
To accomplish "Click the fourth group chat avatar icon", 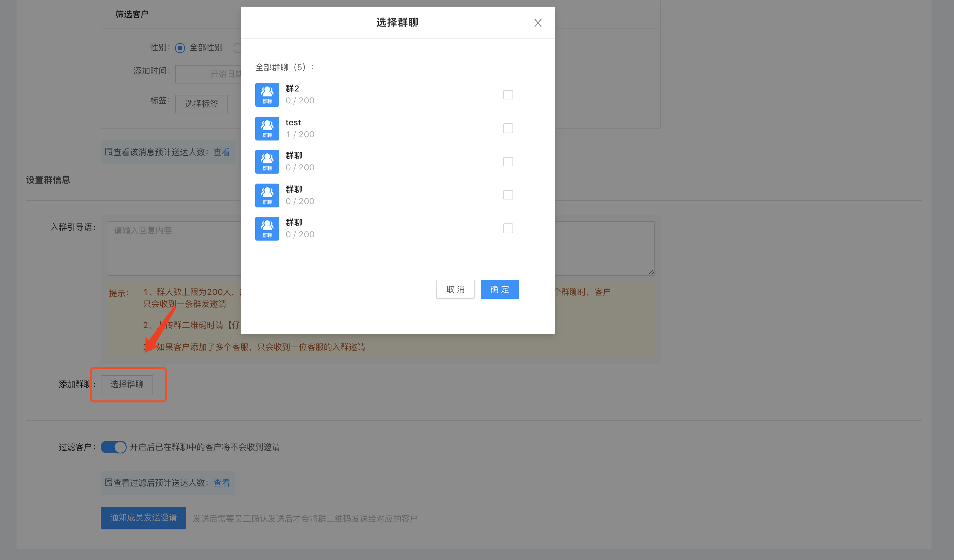I will [267, 195].
